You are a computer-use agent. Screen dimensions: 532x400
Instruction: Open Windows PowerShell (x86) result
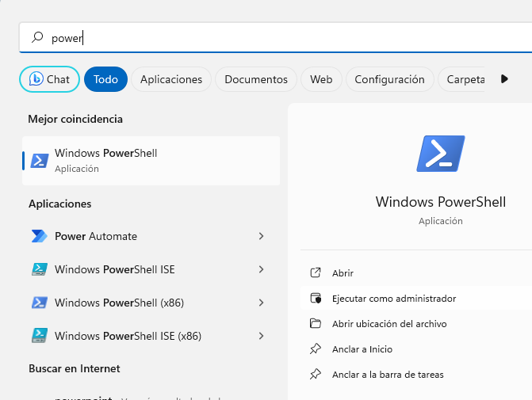tap(119, 303)
